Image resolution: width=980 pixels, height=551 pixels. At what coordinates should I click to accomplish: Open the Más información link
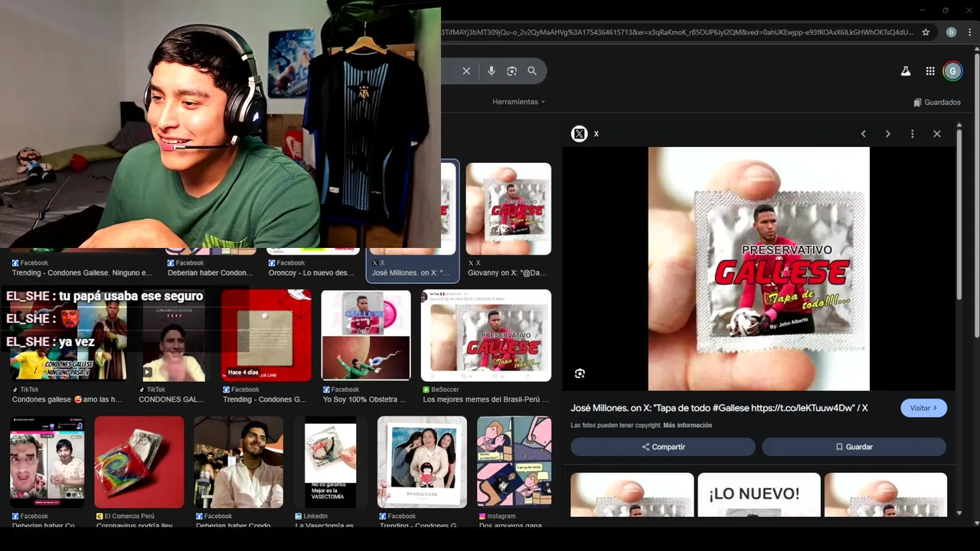[x=688, y=425]
